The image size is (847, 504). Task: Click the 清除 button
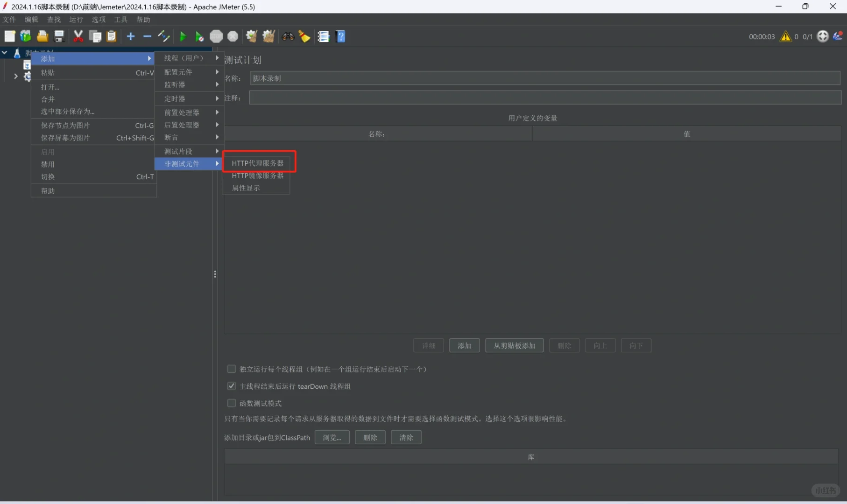pos(406,437)
